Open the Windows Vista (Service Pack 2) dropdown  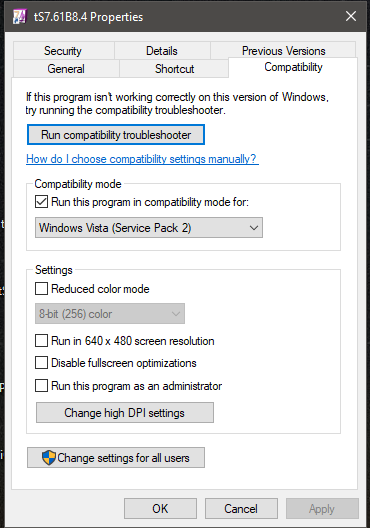tap(149, 228)
